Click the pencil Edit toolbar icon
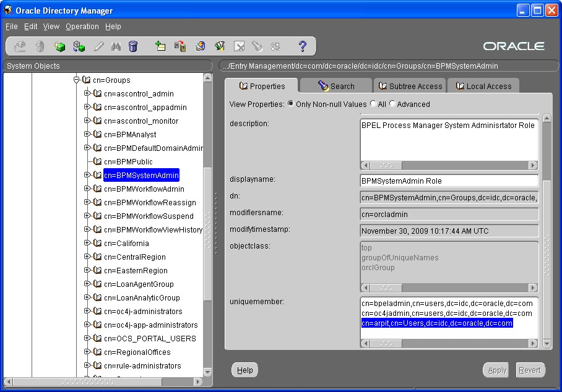Screen dimensions: 562x392 pyautogui.click(x=98, y=46)
